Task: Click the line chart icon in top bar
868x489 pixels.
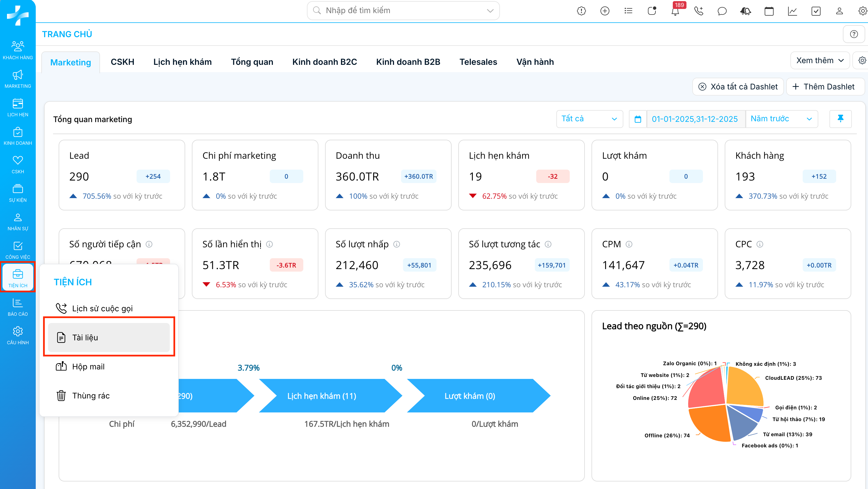Action: pos(792,11)
